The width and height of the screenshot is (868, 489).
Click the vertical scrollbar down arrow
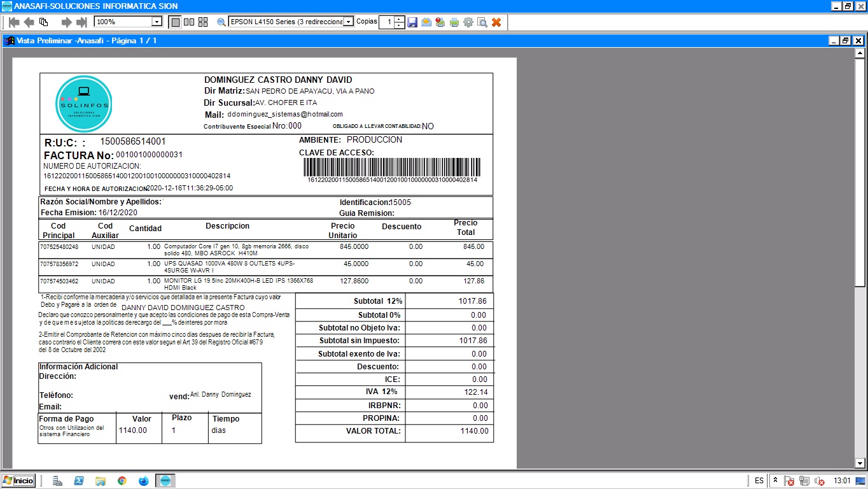860,463
